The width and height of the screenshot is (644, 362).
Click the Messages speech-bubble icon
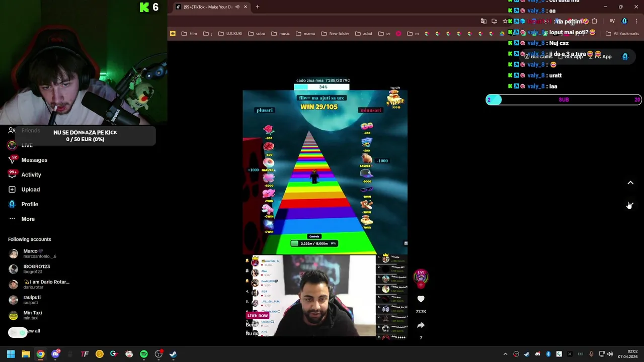[12, 160]
